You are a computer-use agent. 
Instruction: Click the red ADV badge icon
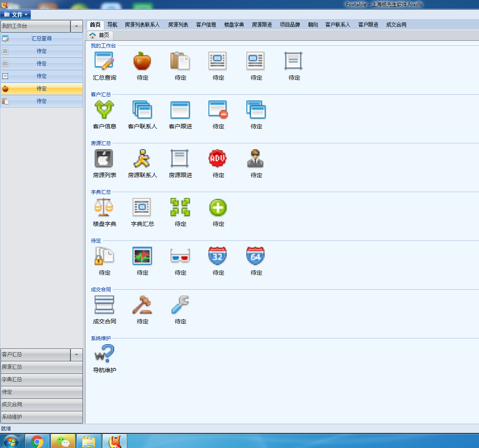[x=218, y=159]
